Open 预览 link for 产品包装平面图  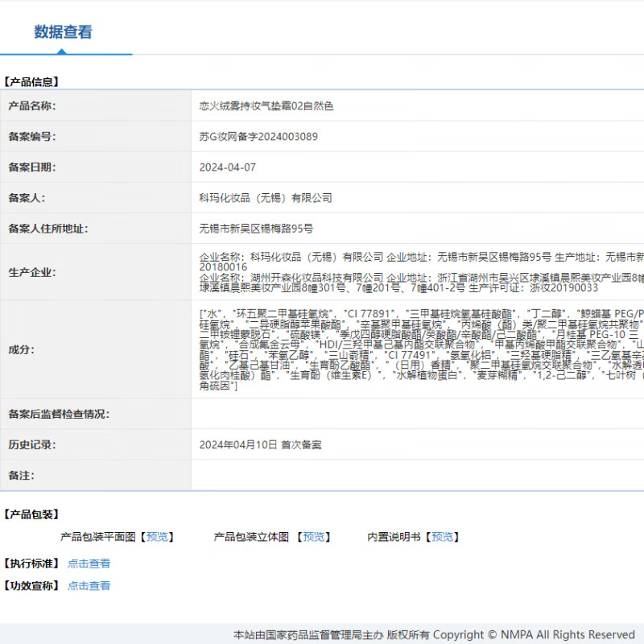click(x=158, y=537)
